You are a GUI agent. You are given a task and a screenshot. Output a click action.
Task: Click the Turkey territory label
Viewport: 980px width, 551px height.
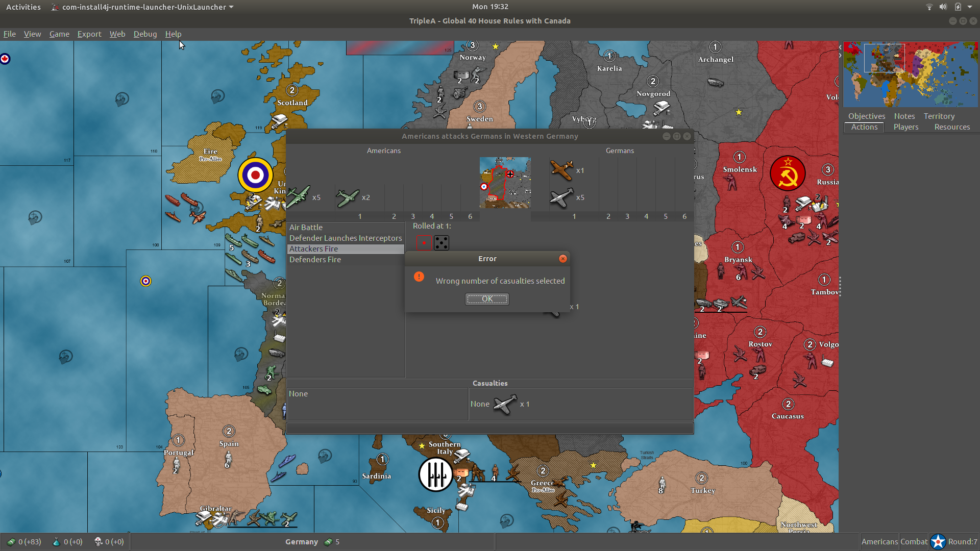click(703, 491)
